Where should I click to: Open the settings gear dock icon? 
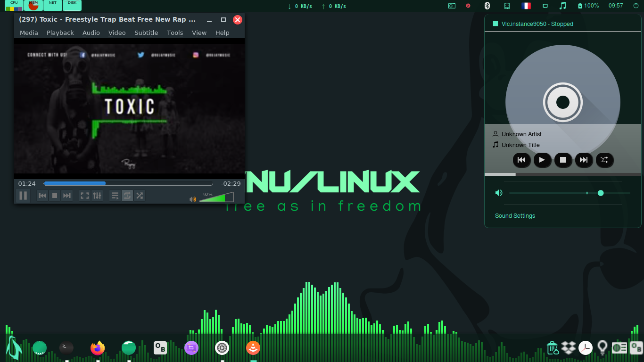pos(222,348)
